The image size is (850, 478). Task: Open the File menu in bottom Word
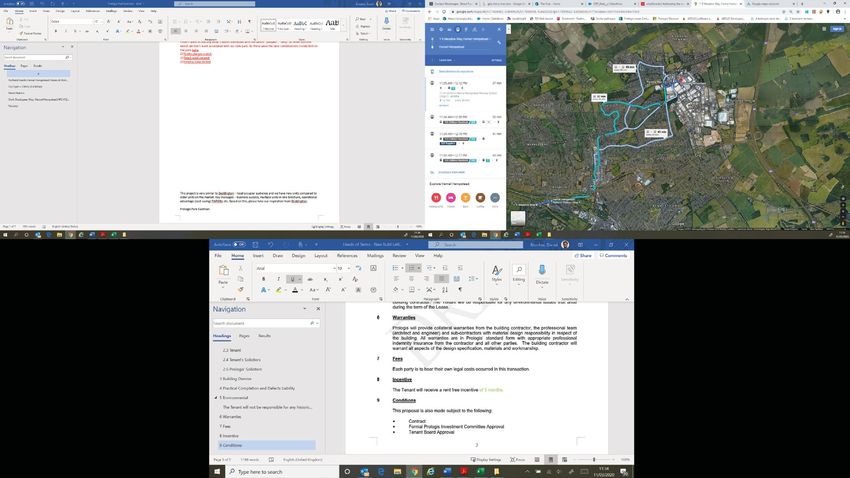218,255
